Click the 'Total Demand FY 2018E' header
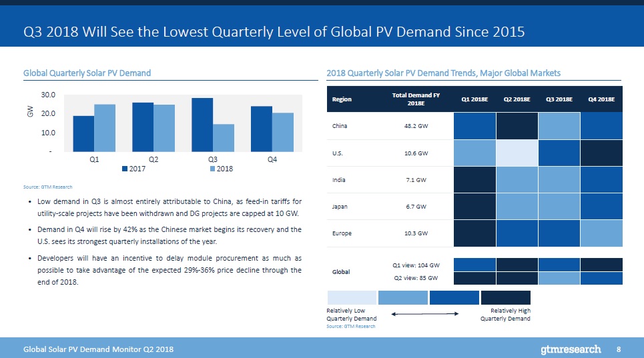 click(416, 99)
